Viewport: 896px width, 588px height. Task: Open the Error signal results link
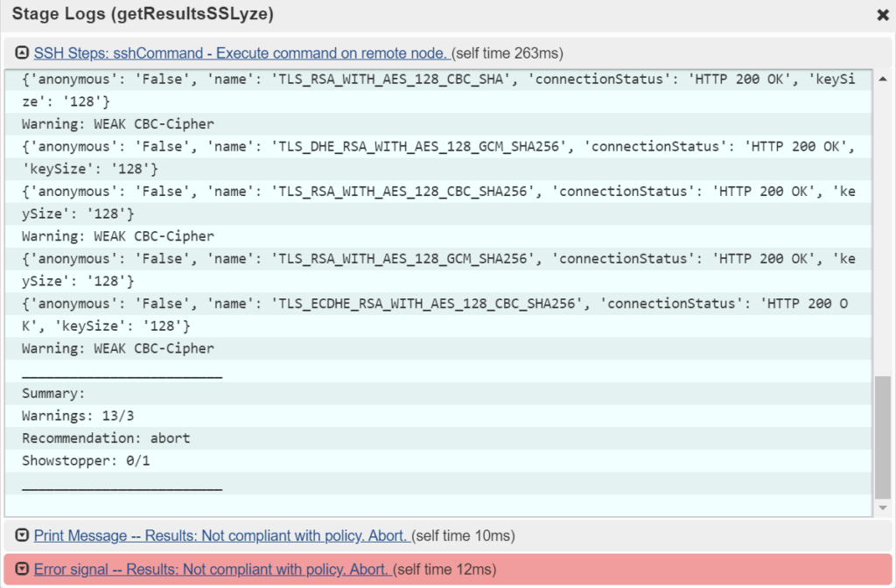(x=212, y=570)
